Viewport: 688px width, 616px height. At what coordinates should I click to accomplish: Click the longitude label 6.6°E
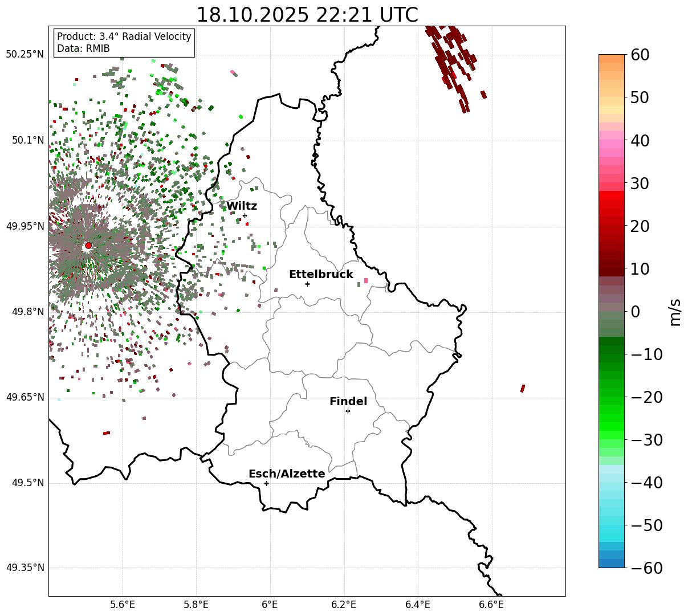pyautogui.click(x=491, y=605)
